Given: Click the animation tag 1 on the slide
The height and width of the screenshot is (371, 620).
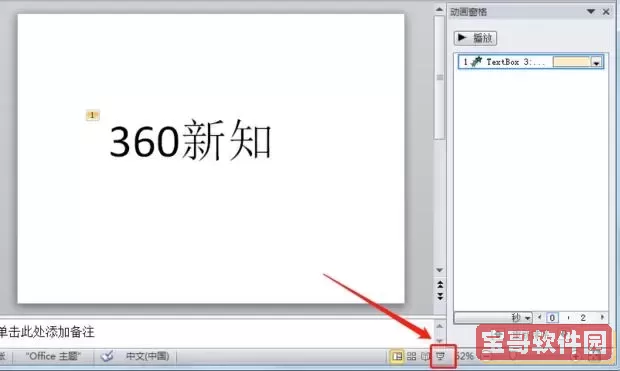Looking at the screenshot, I should 93,115.
